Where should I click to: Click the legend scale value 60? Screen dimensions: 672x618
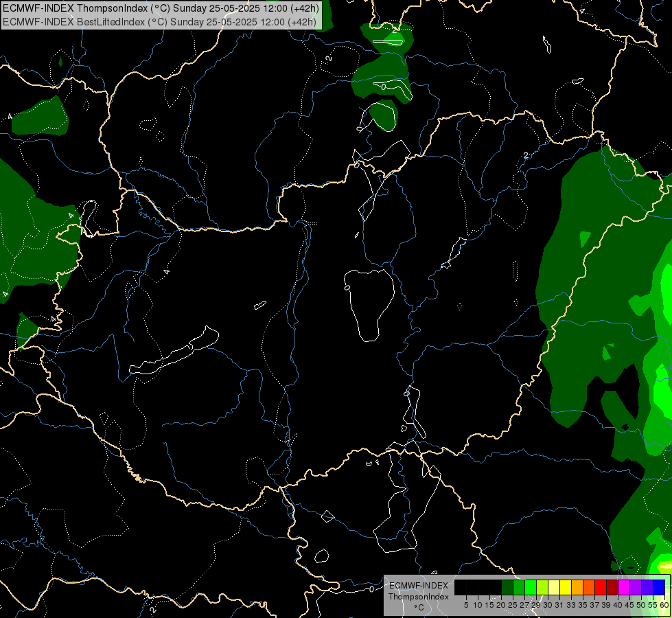(x=664, y=605)
